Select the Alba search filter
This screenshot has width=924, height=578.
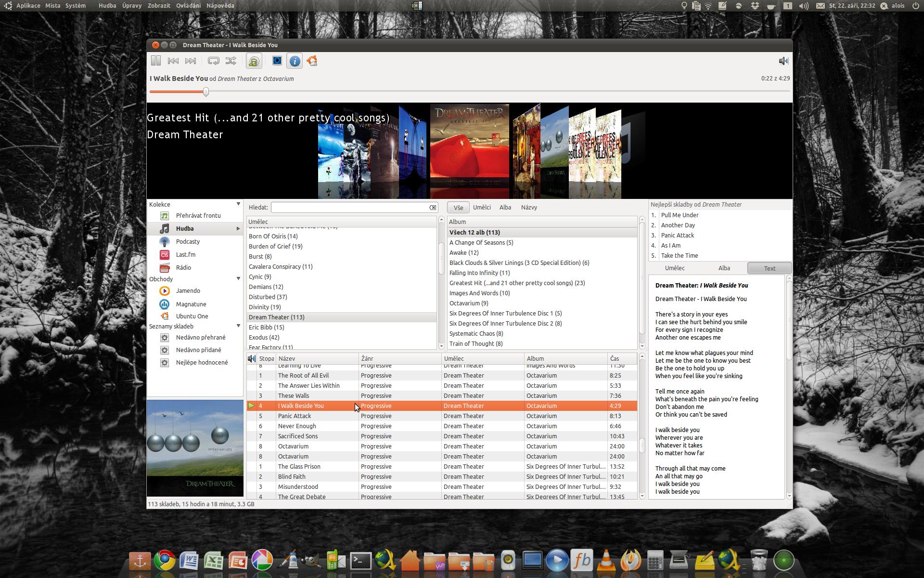pyautogui.click(x=505, y=208)
